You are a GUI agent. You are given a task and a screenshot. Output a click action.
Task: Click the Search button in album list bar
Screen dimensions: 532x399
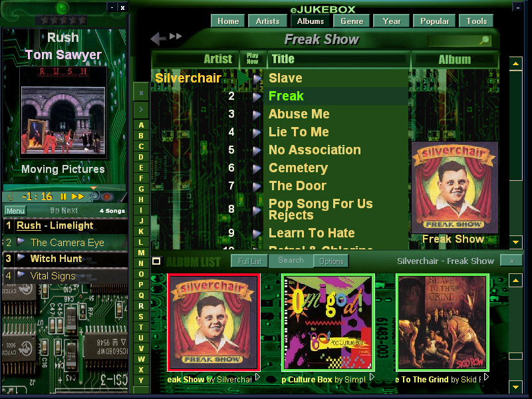291,260
